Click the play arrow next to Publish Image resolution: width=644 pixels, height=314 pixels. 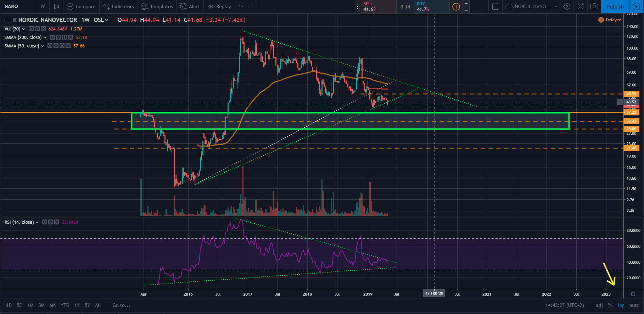637,6
